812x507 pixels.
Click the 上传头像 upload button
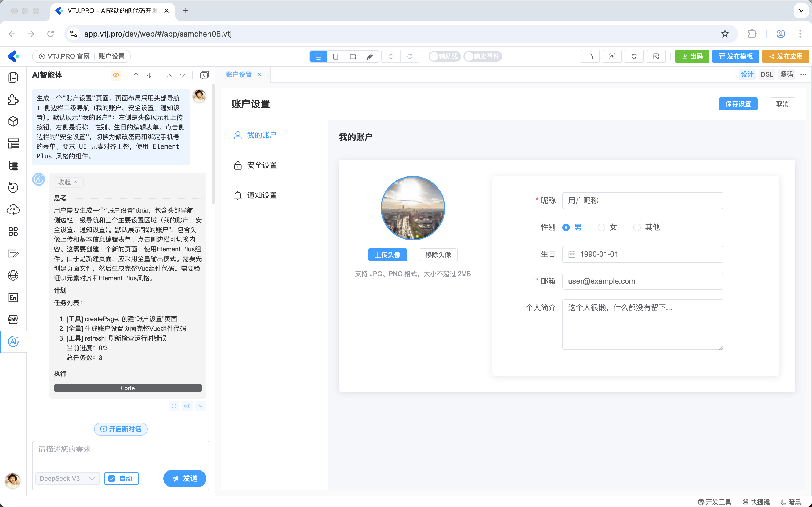pyautogui.click(x=387, y=255)
